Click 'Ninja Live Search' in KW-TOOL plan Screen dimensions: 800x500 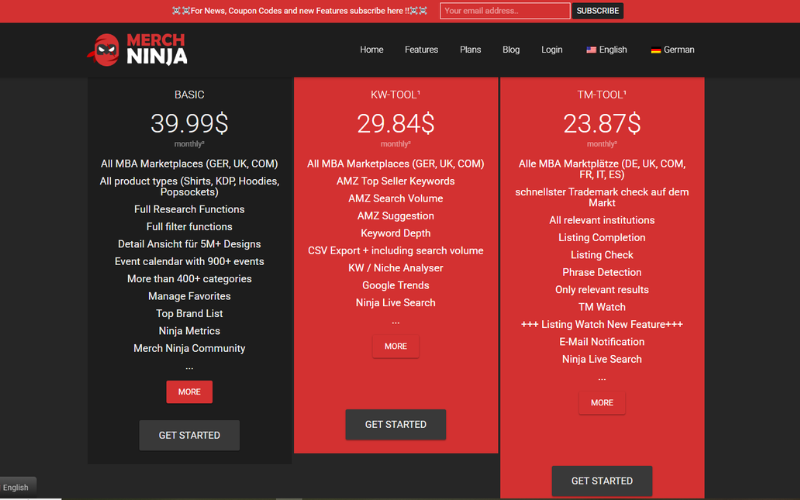tap(395, 303)
